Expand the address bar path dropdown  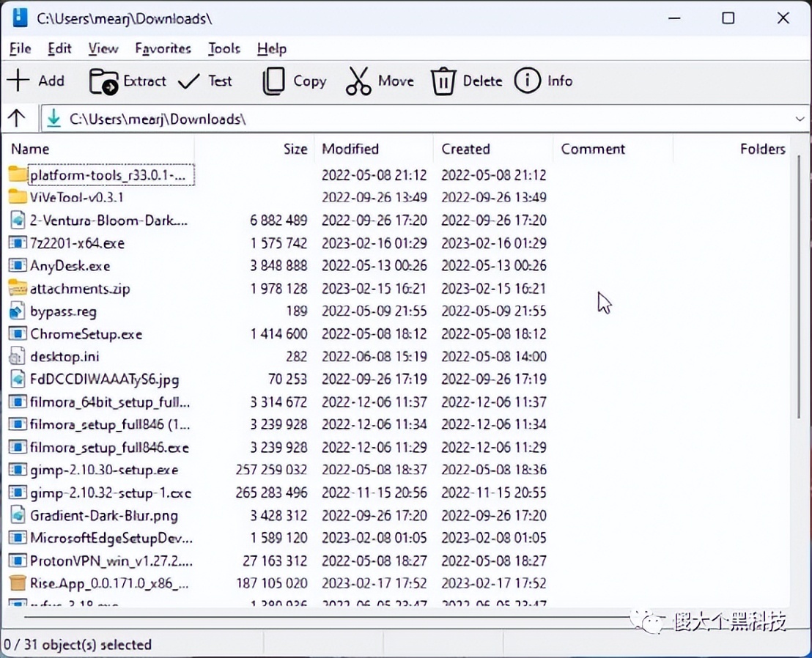tap(800, 119)
